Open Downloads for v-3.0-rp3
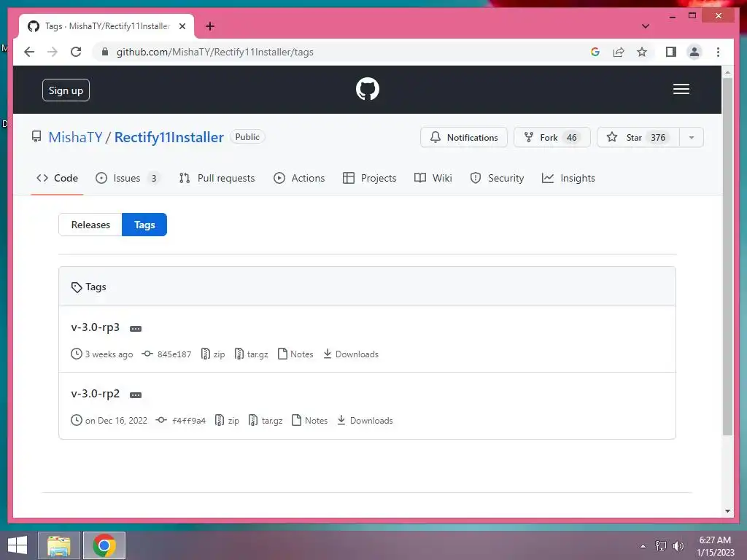The height and width of the screenshot is (560, 747). coord(351,354)
